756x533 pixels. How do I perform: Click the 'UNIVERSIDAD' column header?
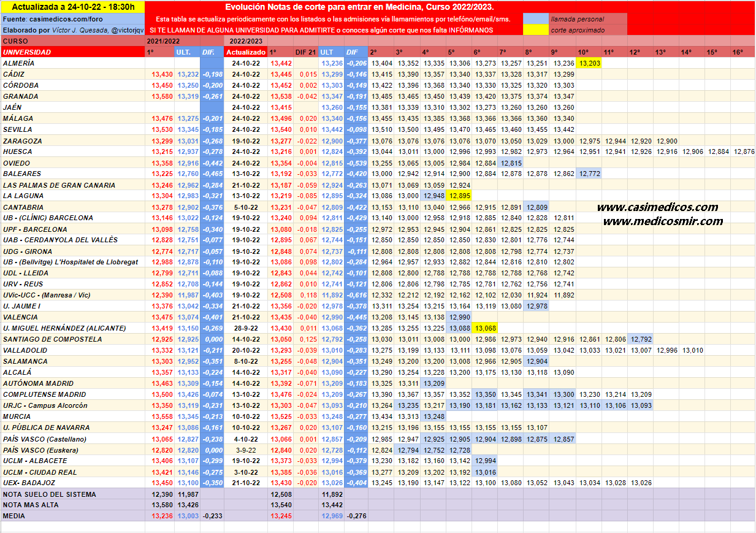(x=72, y=52)
